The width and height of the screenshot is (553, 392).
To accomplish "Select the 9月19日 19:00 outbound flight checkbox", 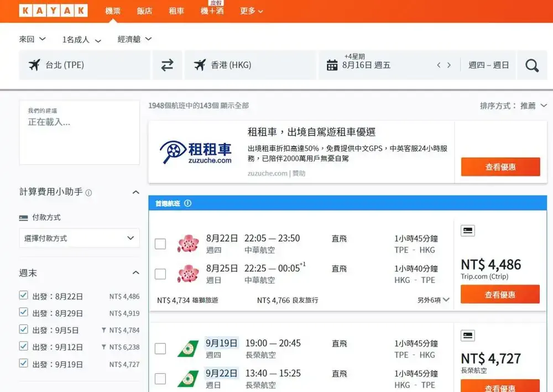I will click(160, 348).
